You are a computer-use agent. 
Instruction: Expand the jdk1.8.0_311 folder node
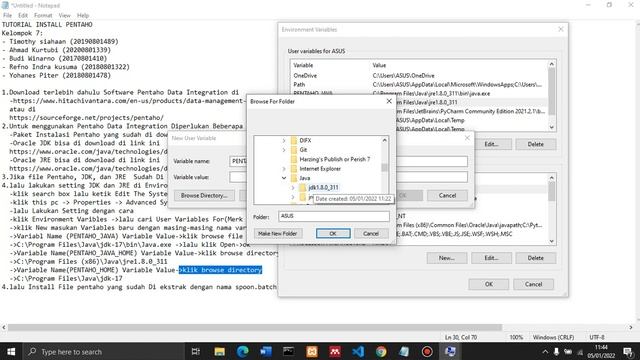click(293, 188)
